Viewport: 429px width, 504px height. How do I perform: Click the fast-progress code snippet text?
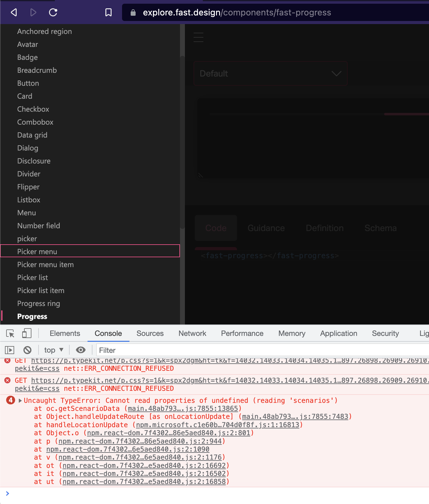pyautogui.click(x=270, y=255)
